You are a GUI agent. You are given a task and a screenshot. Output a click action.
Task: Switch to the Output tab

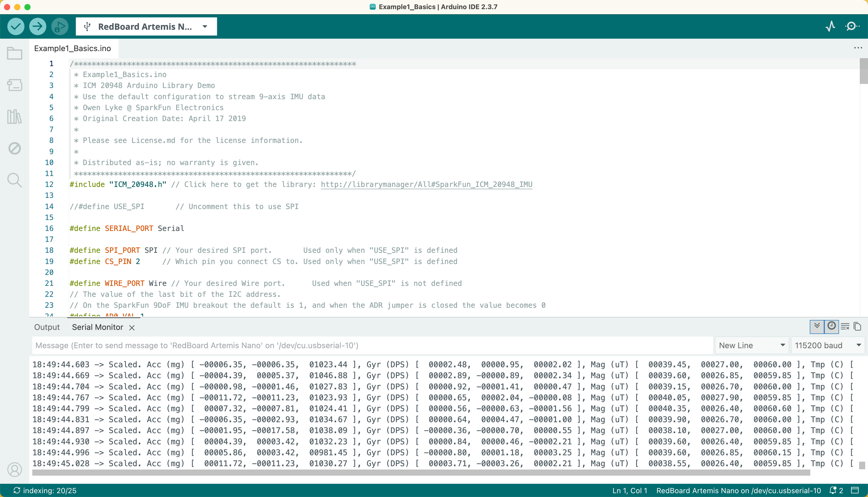47,327
